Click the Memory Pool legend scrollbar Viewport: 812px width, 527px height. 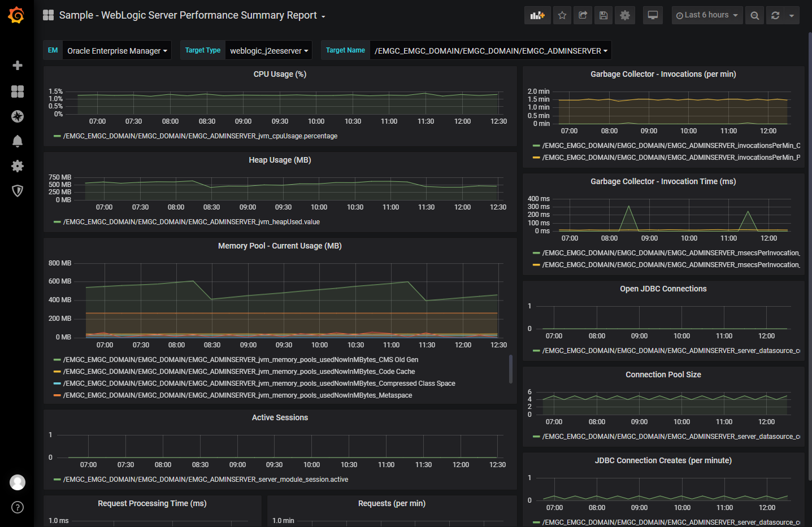(511, 369)
